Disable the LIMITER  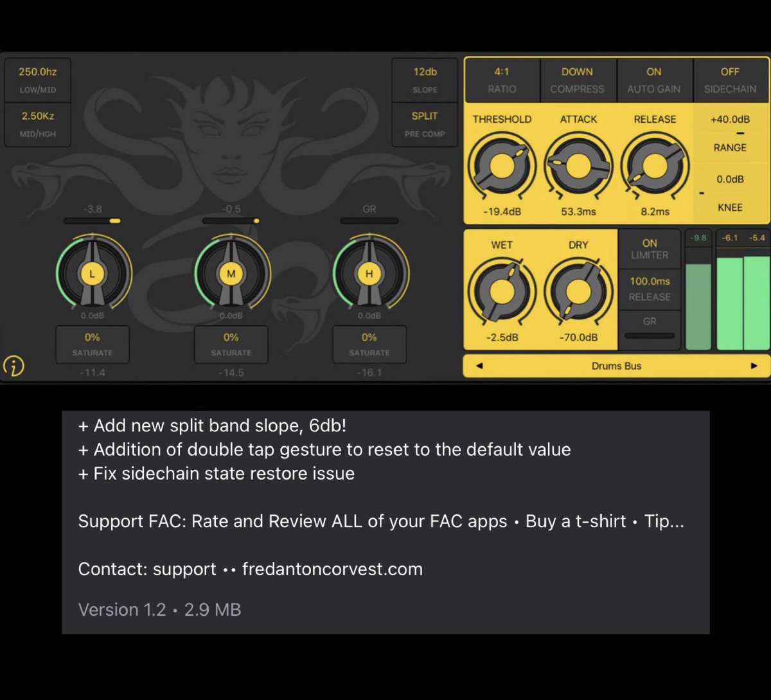pyautogui.click(x=649, y=248)
